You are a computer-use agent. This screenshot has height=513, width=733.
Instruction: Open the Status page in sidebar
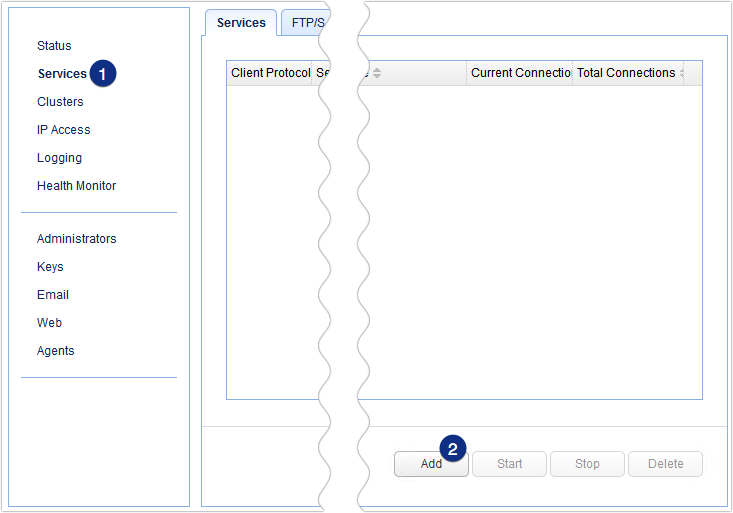(x=54, y=46)
